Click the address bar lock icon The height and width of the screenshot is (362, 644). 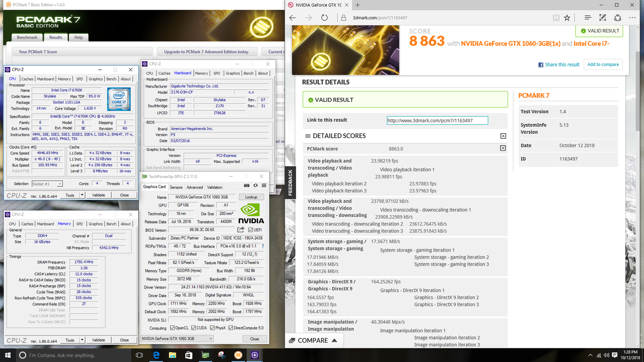(x=343, y=18)
